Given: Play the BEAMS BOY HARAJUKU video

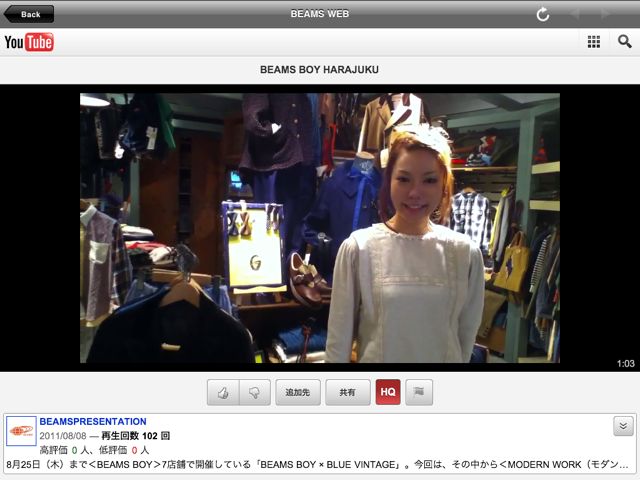Looking at the screenshot, I should click(320, 228).
